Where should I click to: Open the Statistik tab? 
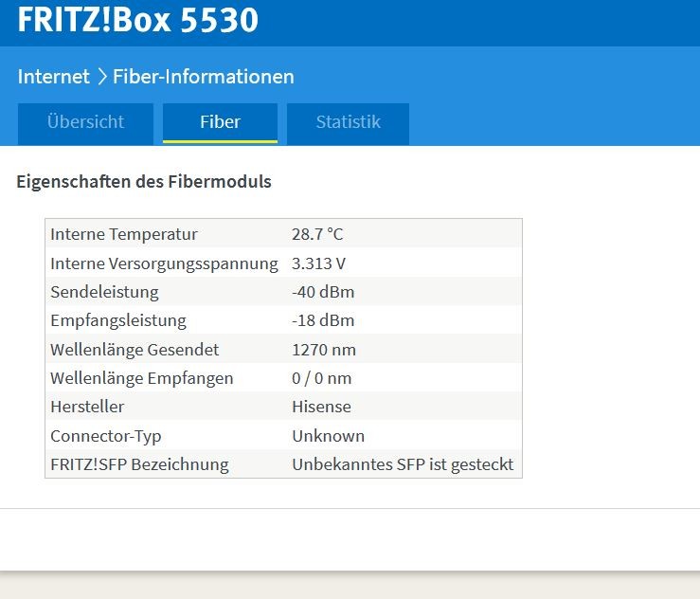tap(348, 122)
